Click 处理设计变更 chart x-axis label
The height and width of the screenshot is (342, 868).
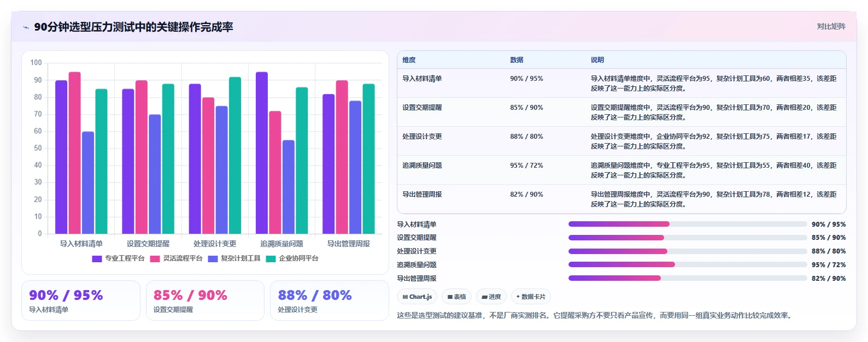215,244
